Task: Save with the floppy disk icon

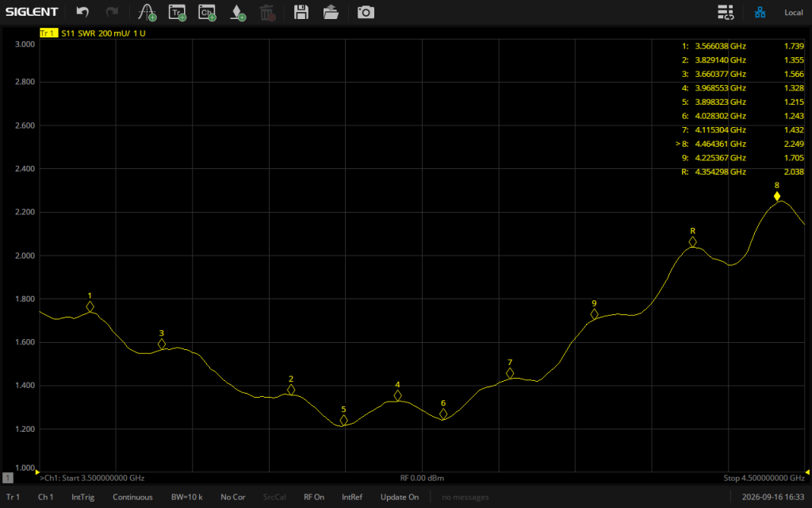Action: coord(301,12)
